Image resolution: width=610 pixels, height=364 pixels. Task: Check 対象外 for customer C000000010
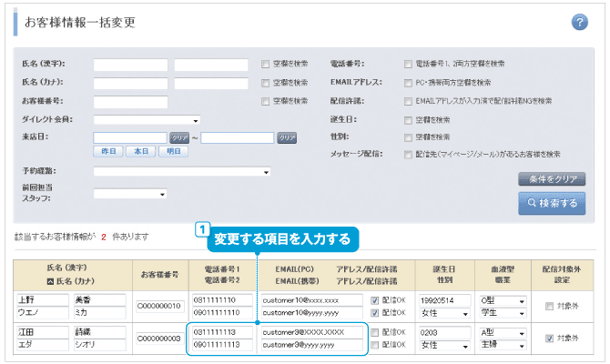click(549, 307)
